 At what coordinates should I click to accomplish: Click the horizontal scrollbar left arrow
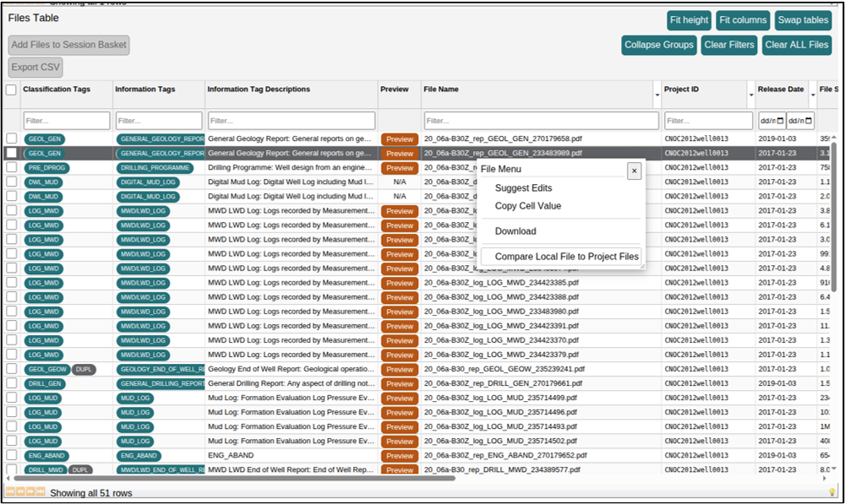click(8, 478)
